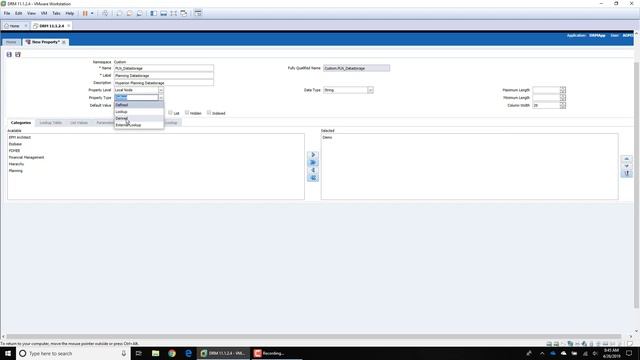Launch Edge from the taskbar
The image size is (640, 360).
[188, 353]
